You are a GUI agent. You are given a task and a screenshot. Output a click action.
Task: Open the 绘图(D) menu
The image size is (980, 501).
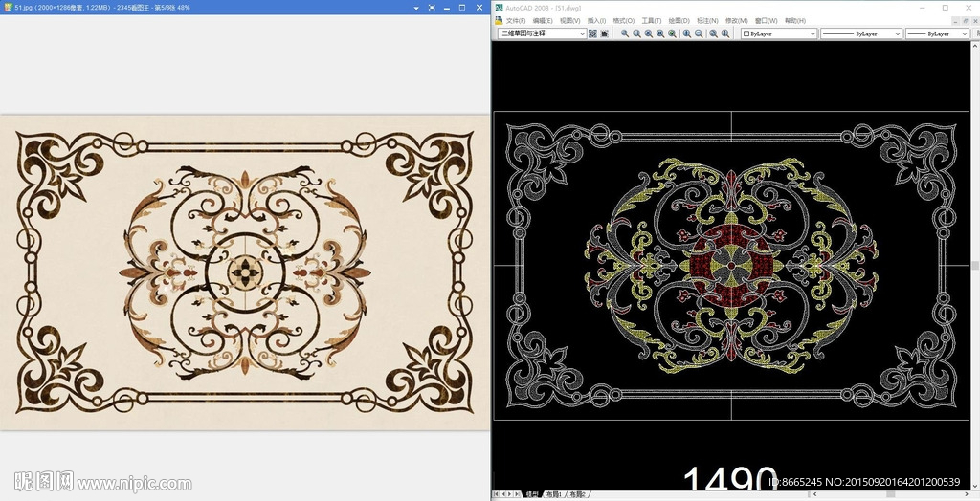(679, 21)
